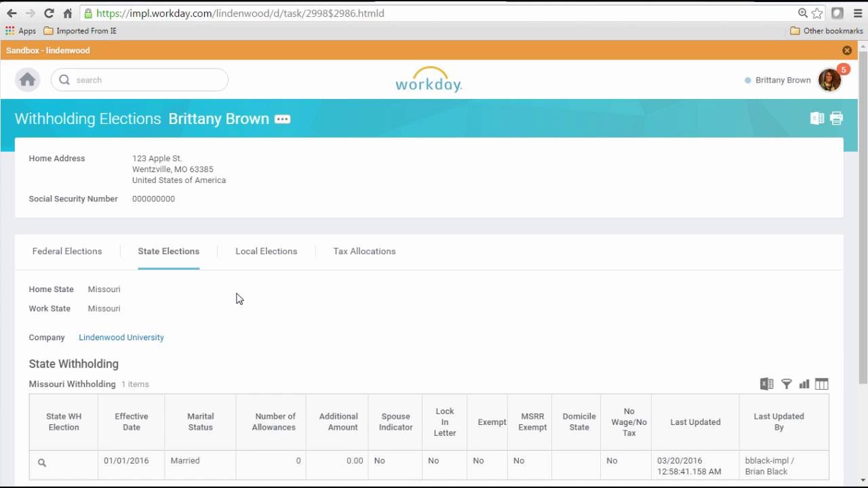
Task: Select the address line 123 Apple St.
Action: 157,159
